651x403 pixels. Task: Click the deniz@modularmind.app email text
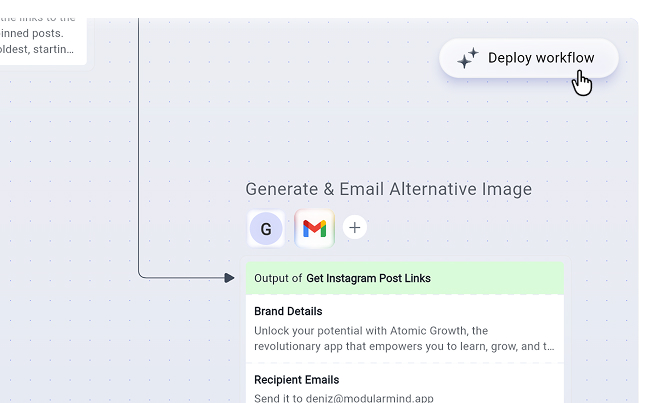coord(370,398)
